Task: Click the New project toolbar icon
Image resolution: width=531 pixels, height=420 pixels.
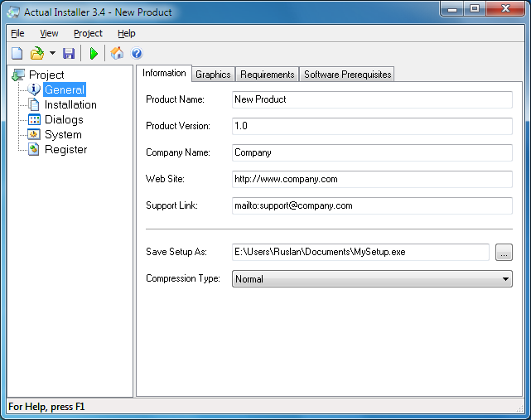Action: click(x=17, y=54)
